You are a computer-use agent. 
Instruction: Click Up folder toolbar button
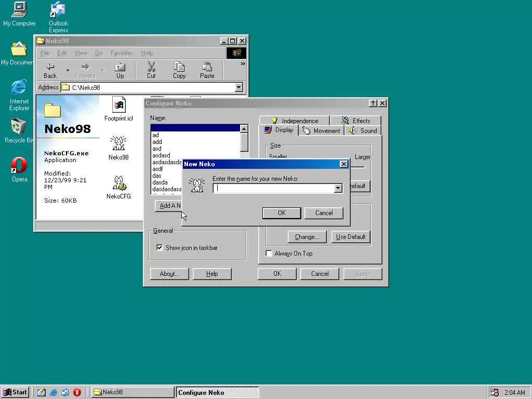120,71
